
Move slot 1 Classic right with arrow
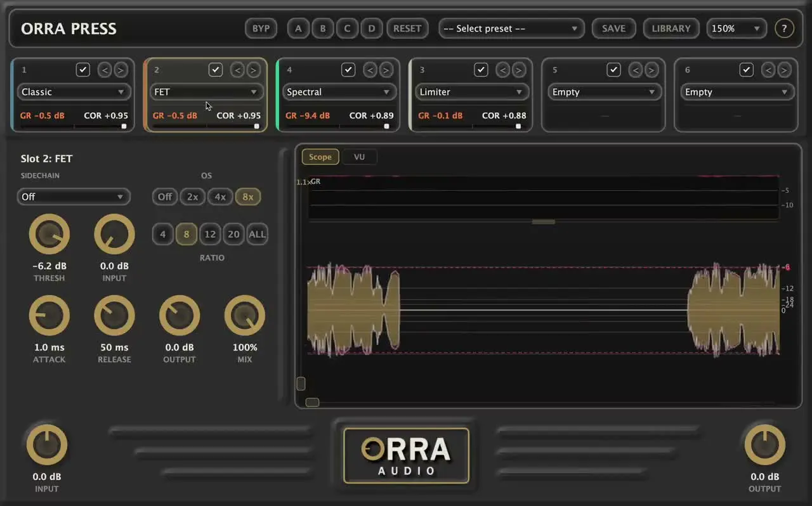(x=121, y=70)
